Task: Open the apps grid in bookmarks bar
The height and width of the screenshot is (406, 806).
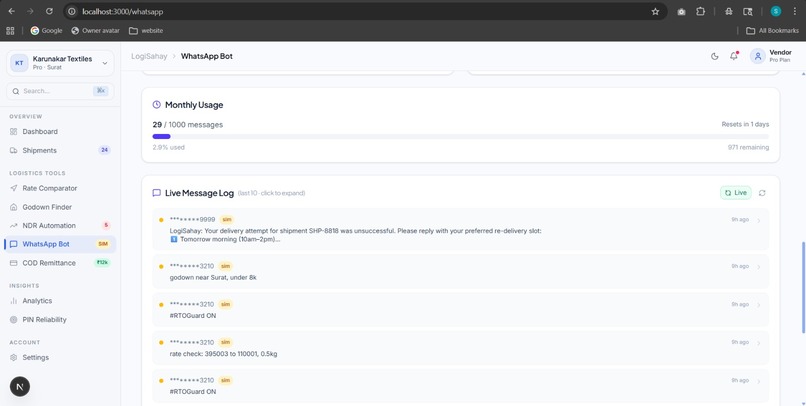Action: (x=10, y=31)
